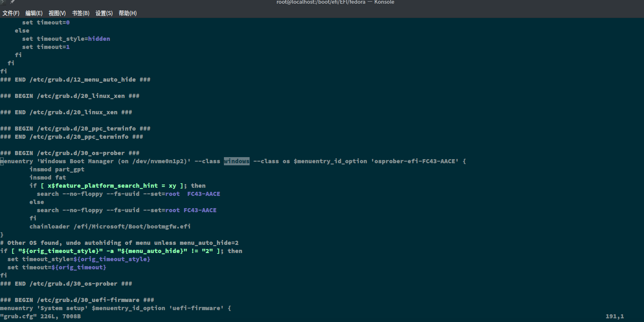The image size is (644, 322).
Task: Click the END 20_ppc_terminfo comment line
Action: tap(72, 137)
